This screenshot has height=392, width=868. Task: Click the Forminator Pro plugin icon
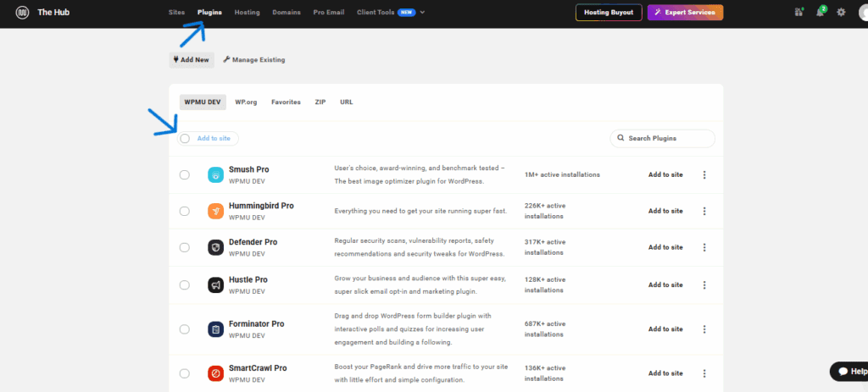[216, 329]
